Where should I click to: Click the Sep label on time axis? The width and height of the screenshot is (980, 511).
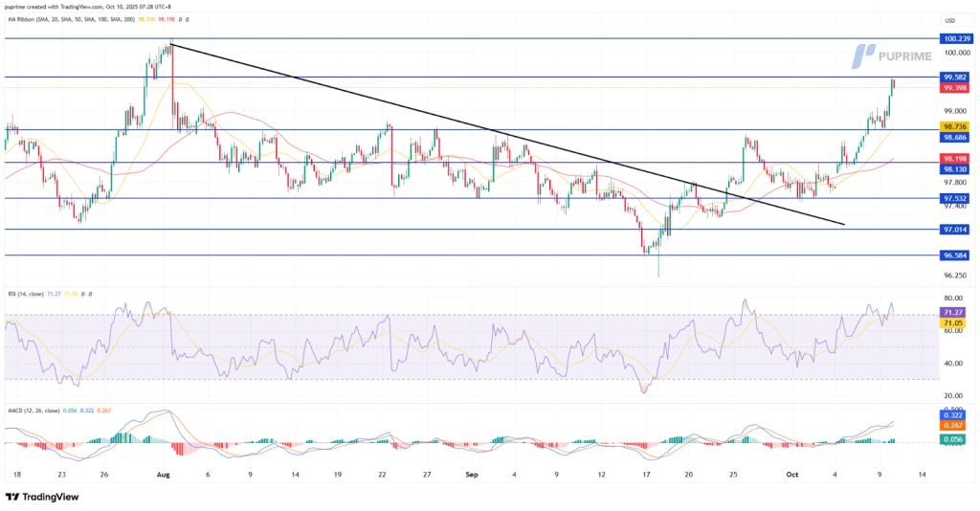click(x=470, y=473)
